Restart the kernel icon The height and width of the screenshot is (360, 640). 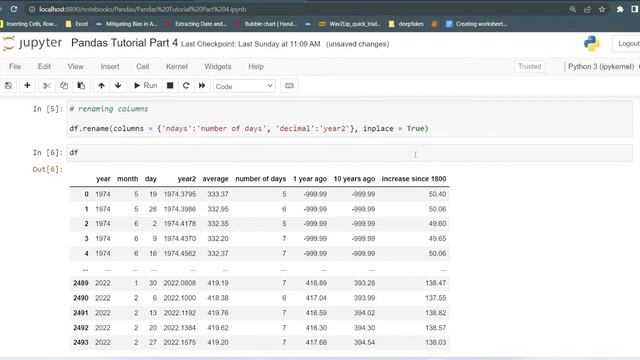(186, 86)
